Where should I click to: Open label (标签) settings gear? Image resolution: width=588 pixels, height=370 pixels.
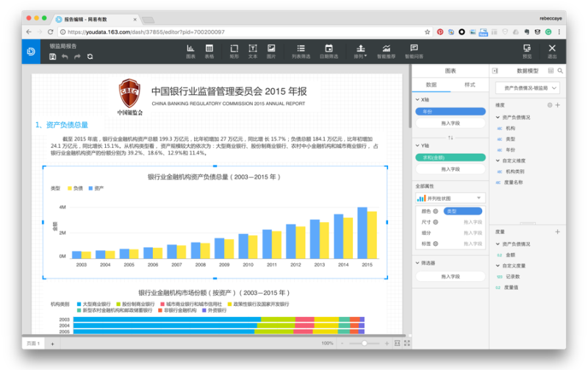(x=436, y=243)
